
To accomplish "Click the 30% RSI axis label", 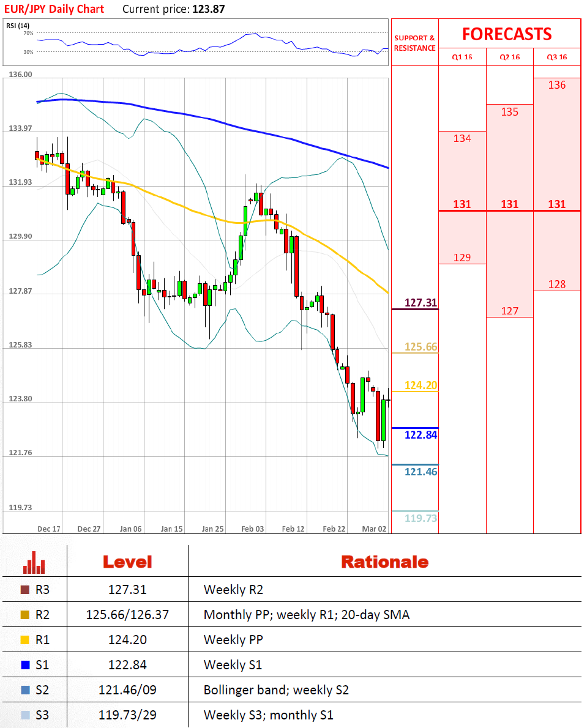I will pos(28,52).
